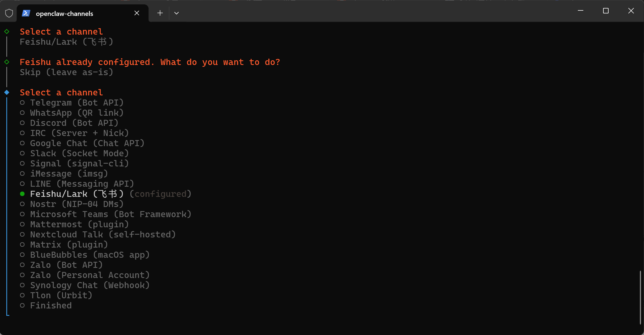Click the shield icon in the title bar
Screen dimensions: 644x335
tap(9, 13)
